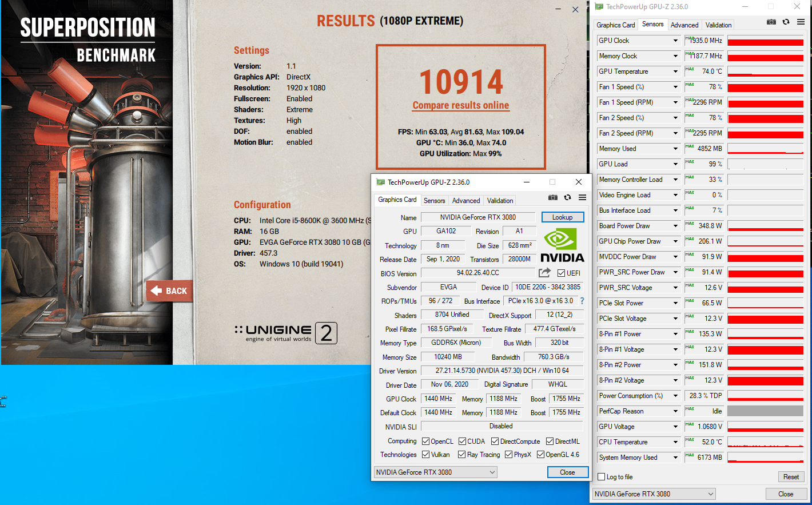Toggle the OpenCL checkbox
The image size is (812, 505).
(x=425, y=442)
